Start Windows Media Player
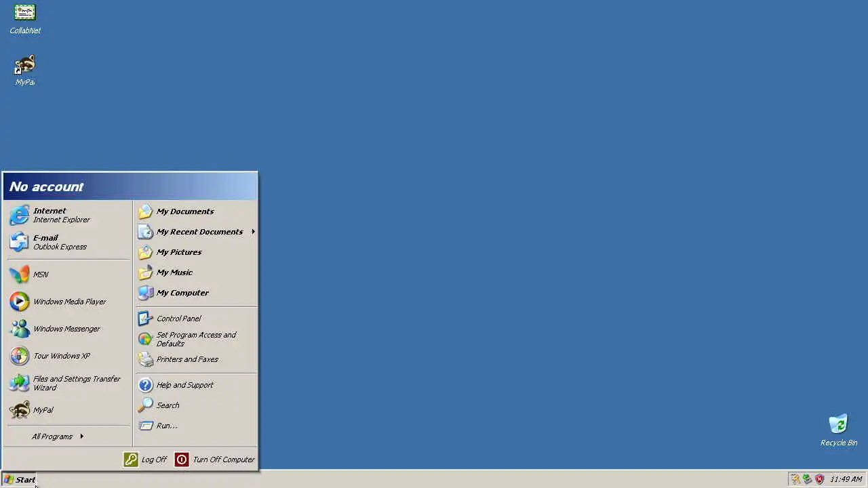868x488 pixels. (x=68, y=302)
